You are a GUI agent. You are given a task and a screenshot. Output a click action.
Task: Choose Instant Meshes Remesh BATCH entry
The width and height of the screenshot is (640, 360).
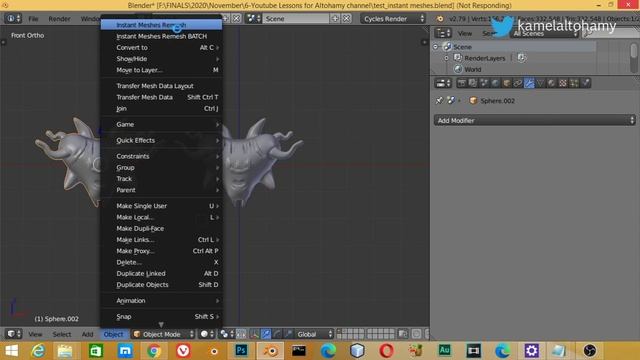click(x=162, y=36)
